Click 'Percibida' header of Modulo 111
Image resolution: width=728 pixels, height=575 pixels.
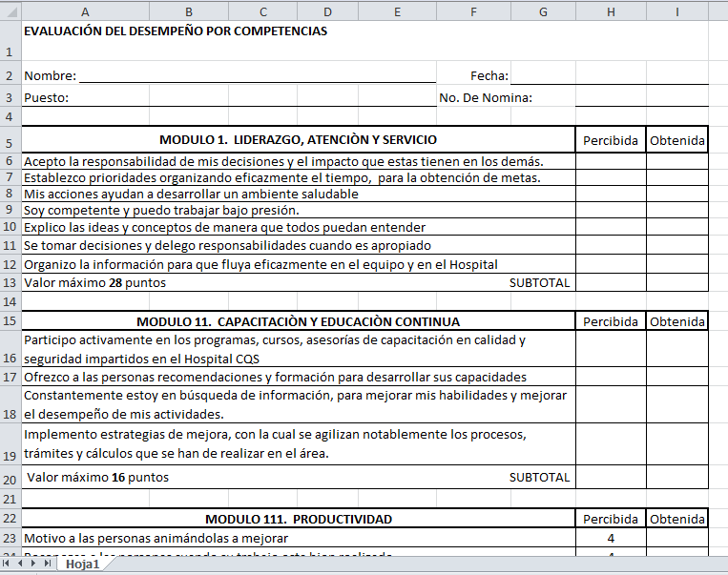pos(611,519)
